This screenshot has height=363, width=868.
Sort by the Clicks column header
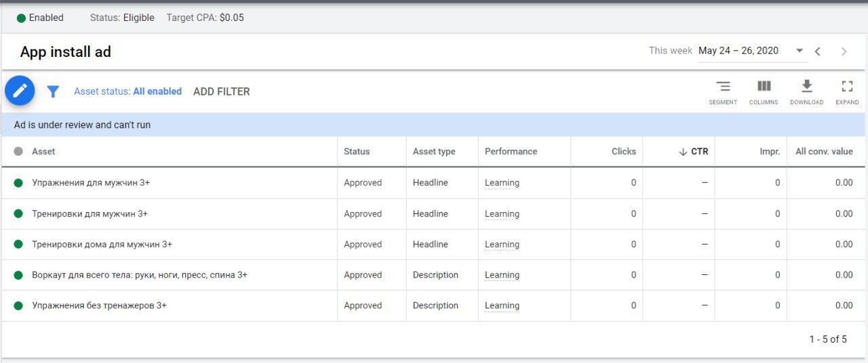pos(624,152)
